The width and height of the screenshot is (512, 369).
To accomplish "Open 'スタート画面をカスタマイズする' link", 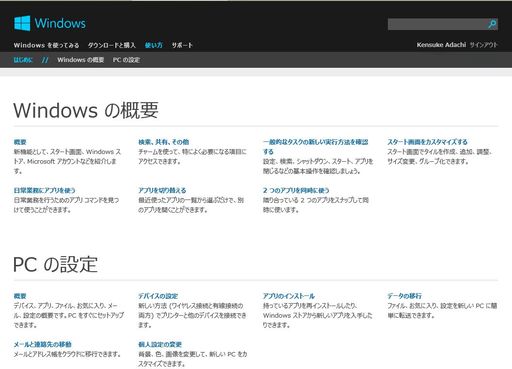I will (x=427, y=142).
